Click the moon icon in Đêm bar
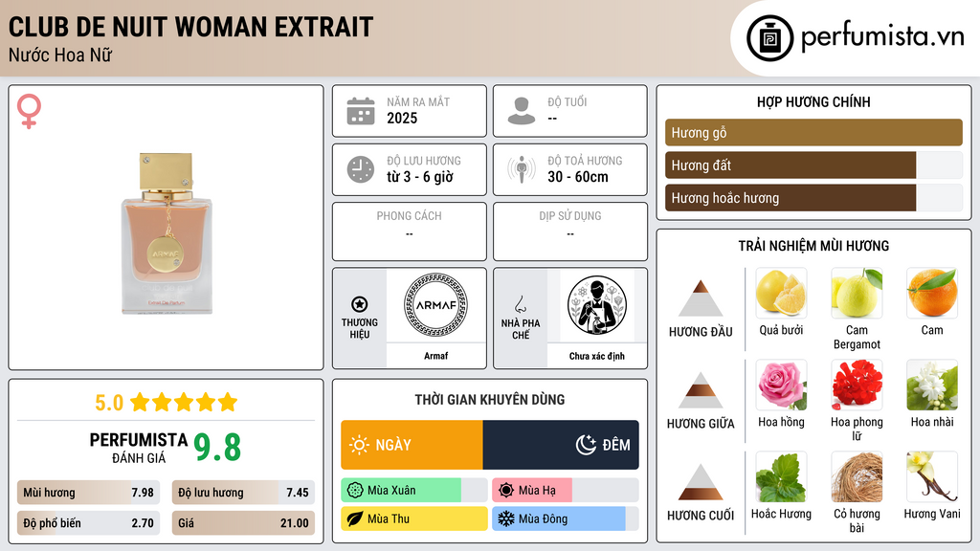 pyautogui.click(x=586, y=445)
